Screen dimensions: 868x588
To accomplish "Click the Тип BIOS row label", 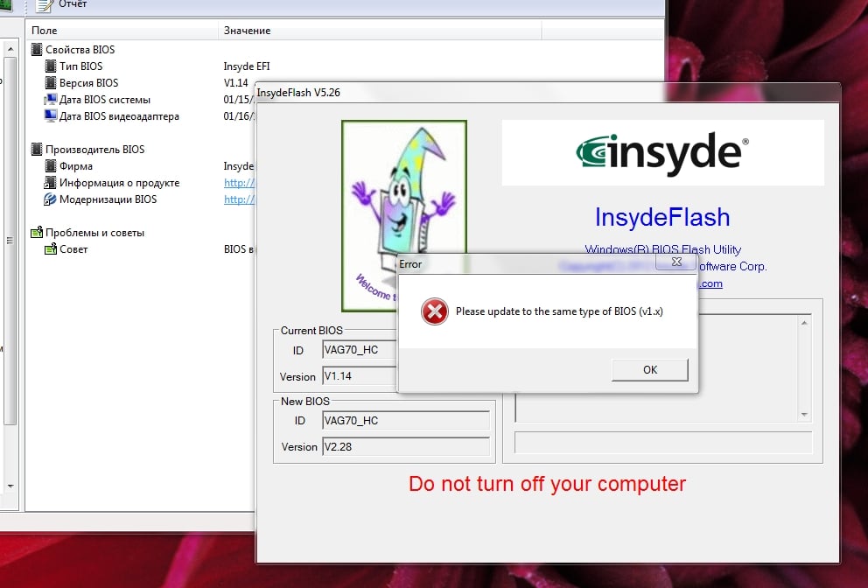I will pos(80,66).
